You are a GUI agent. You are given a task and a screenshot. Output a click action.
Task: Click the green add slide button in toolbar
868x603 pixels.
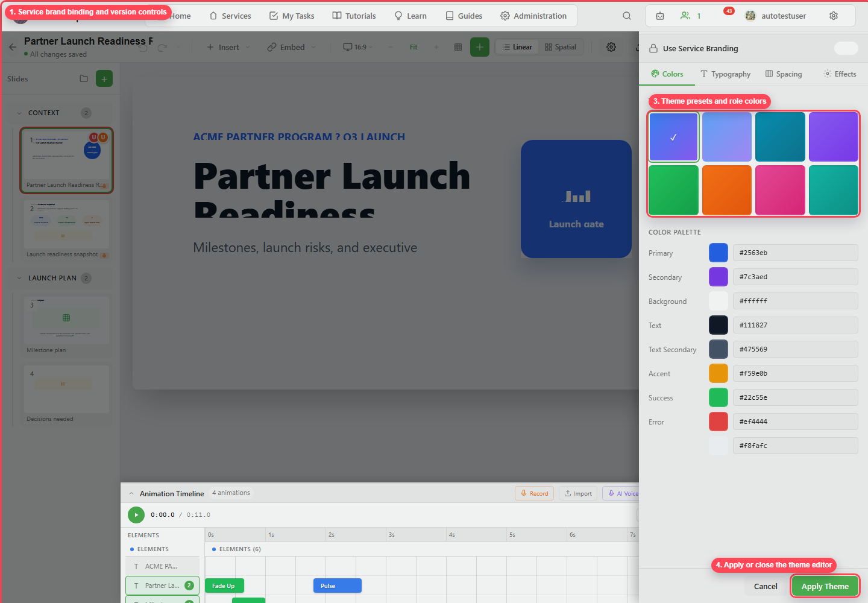coord(480,47)
